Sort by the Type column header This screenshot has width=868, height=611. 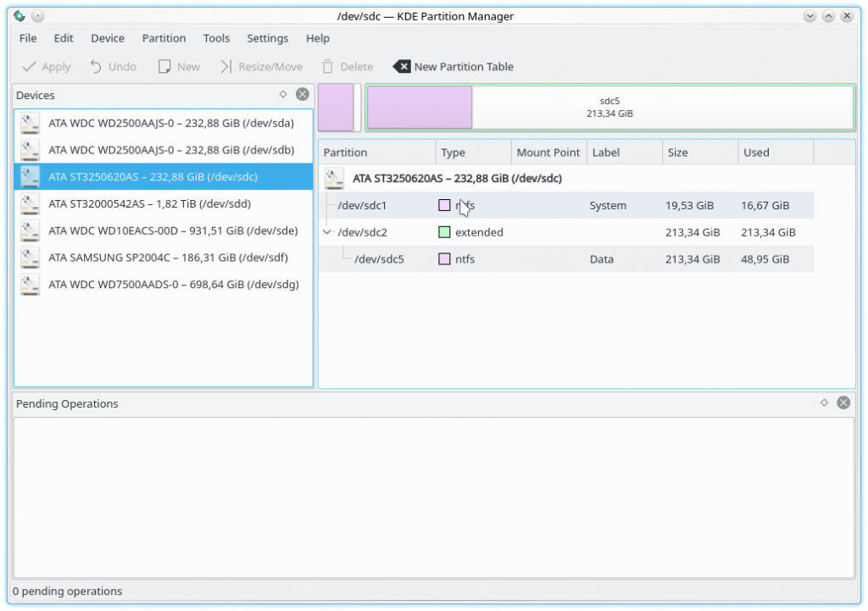[473, 153]
